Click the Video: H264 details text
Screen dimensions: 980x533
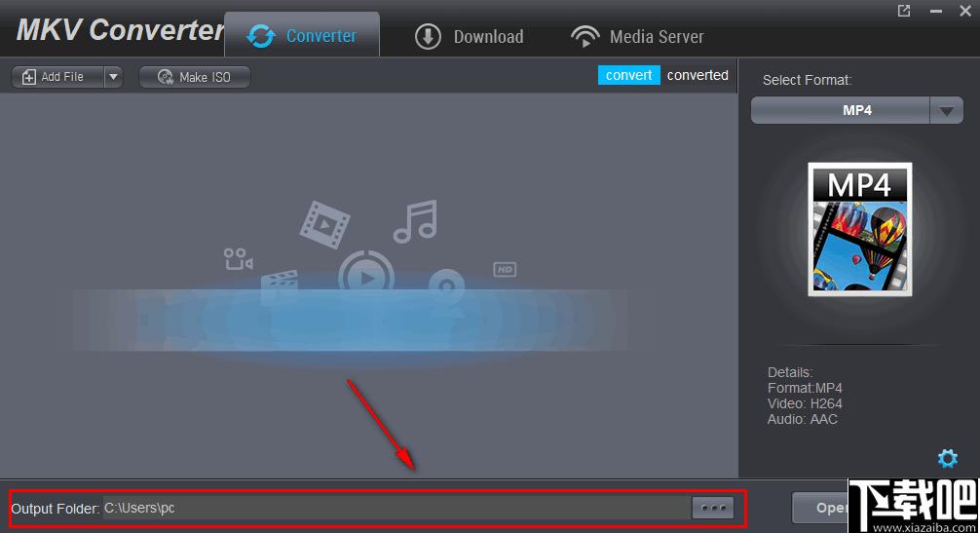click(x=805, y=403)
